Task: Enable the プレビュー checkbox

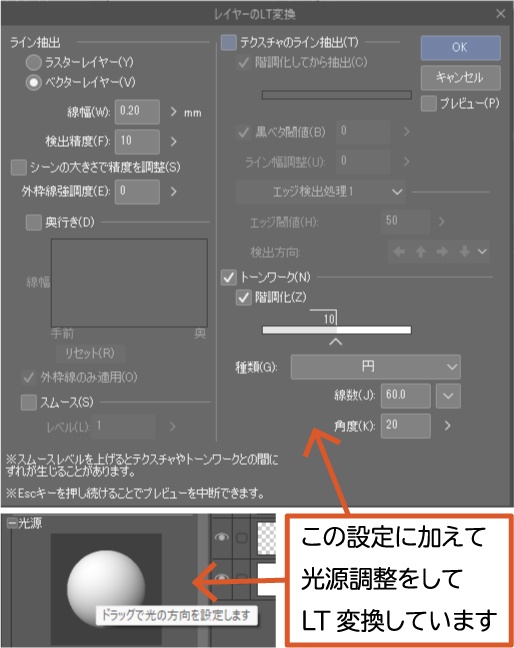Action: tap(428, 104)
